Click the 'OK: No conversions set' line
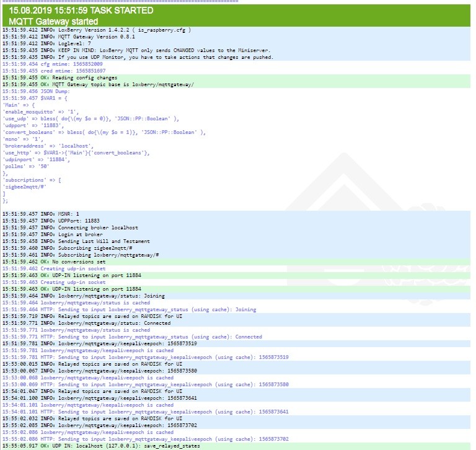The image size is (476, 450). (x=54, y=262)
